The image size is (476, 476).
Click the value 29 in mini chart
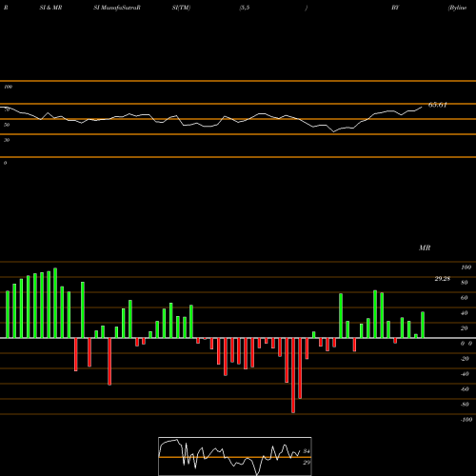(x=307, y=463)
